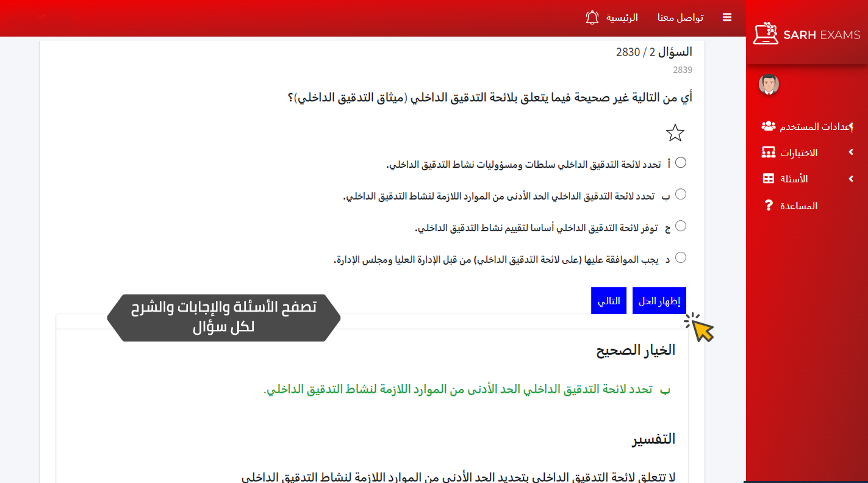Viewport: 868px width, 483px height.
Task: Click the user settings people icon
Action: 769,126
